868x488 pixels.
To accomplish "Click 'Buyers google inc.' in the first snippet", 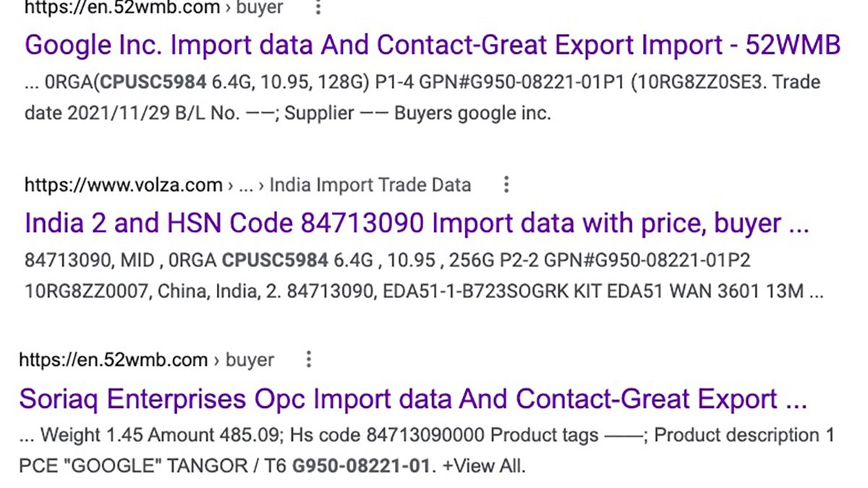I will [x=472, y=114].
